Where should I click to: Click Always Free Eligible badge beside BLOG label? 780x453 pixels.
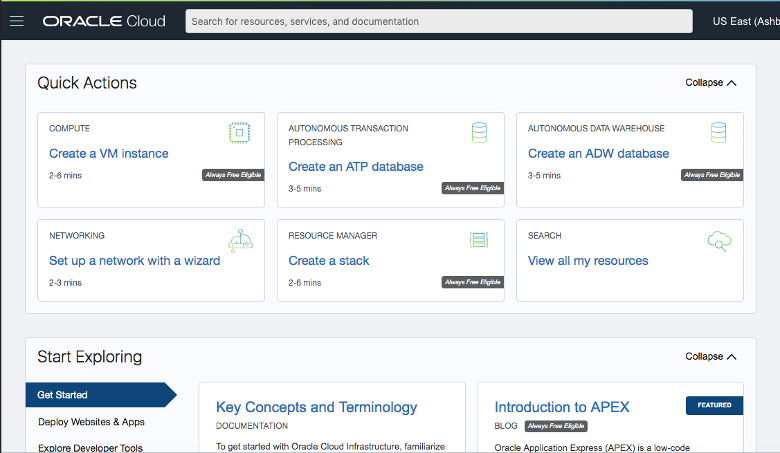556,426
